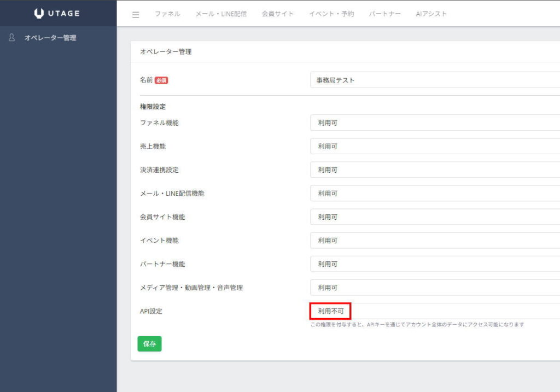Open オペレーター管理 in the sidebar

[50, 38]
